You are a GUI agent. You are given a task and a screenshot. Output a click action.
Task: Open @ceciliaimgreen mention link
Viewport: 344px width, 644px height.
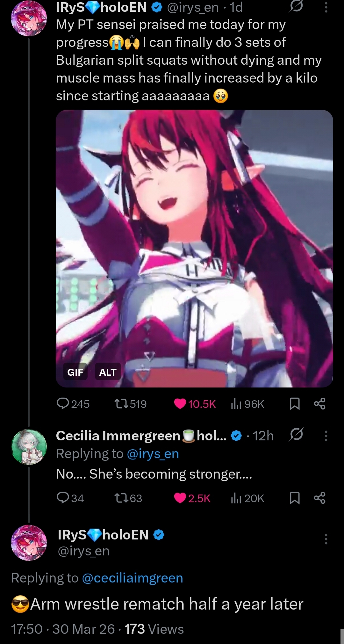click(x=133, y=578)
